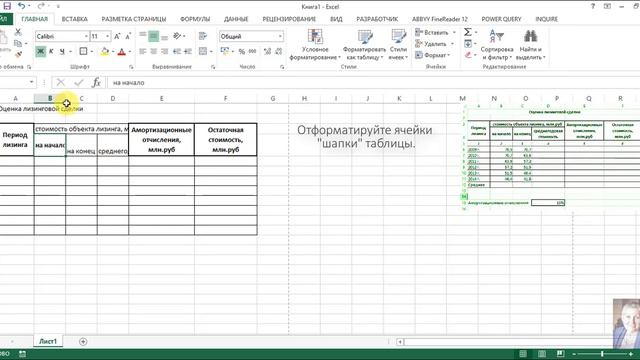This screenshot has height=360, width=640.
Task: Align text to bottom of cell
Action: [164, 36]
